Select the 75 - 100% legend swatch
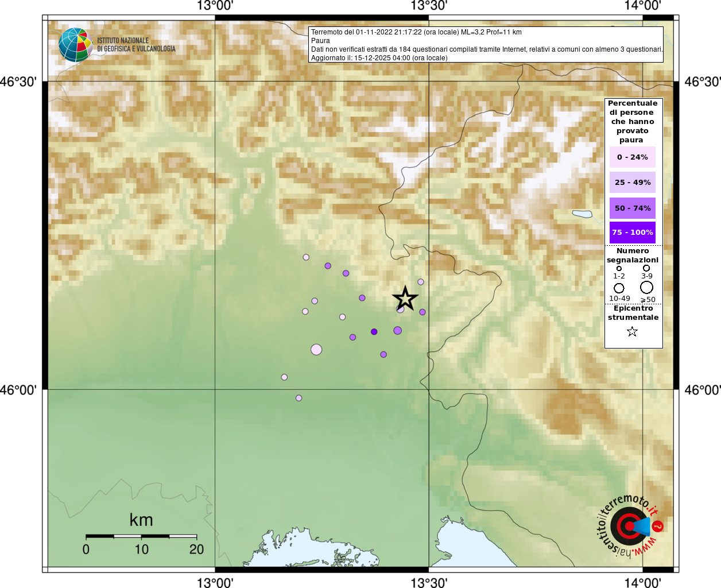Screen dimensions: 721x588 (633, 233)
